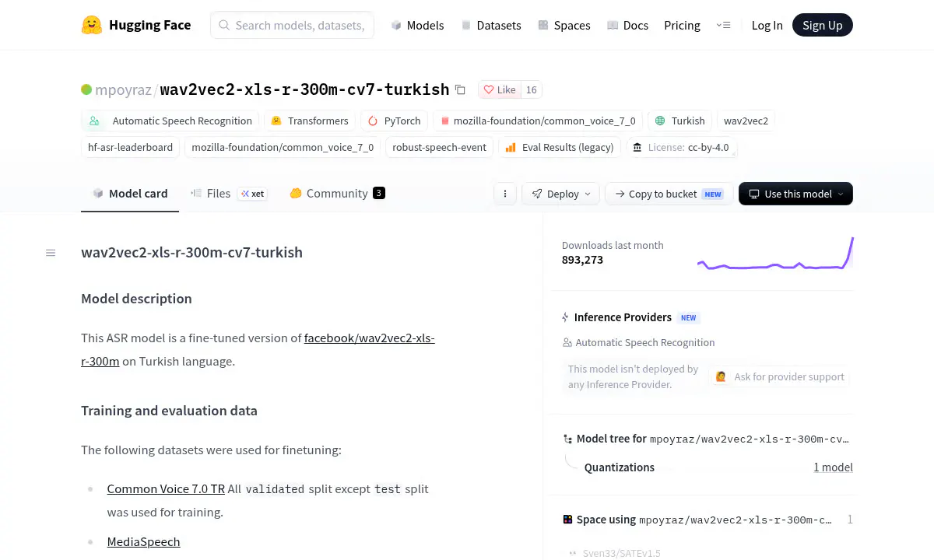
Task: Like this model
Action: point(499,89)
